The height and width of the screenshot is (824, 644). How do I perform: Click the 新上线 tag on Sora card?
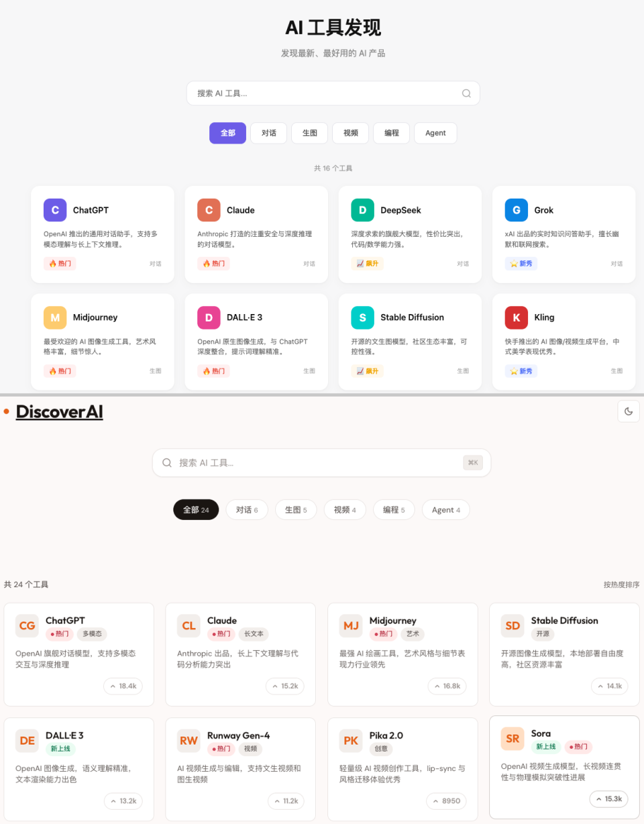click(x=546, y=747)
